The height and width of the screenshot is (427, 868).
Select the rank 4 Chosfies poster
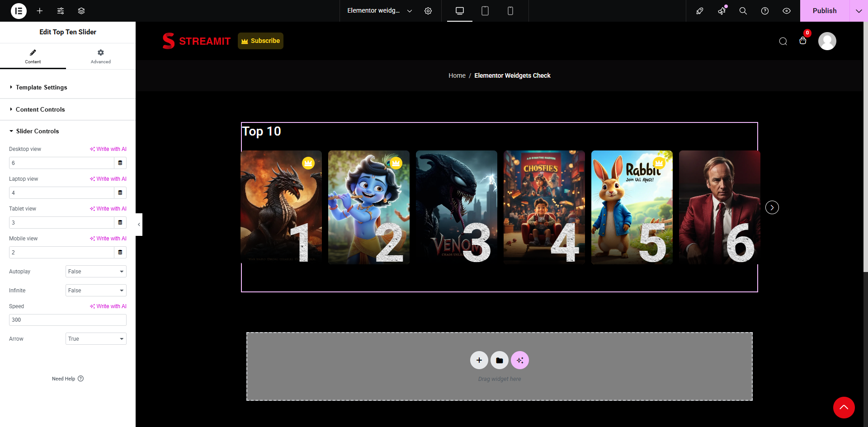[x=544, y=207]
